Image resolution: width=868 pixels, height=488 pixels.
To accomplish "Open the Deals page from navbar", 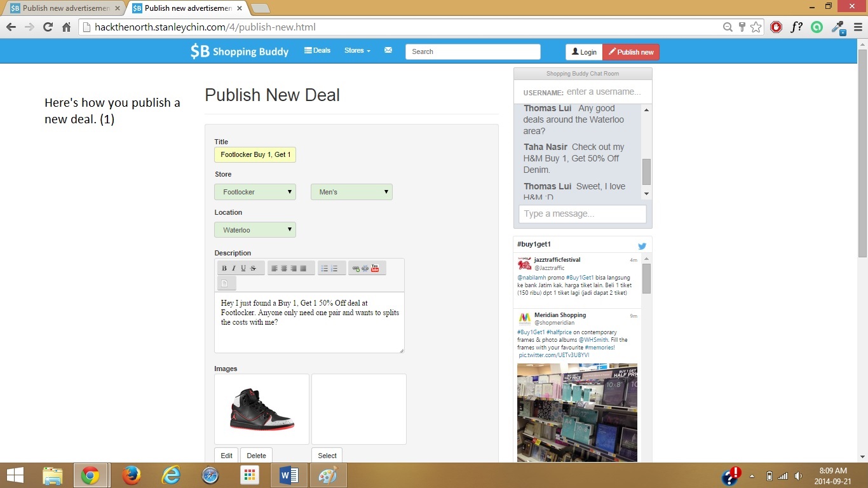I will pos(318,50).
